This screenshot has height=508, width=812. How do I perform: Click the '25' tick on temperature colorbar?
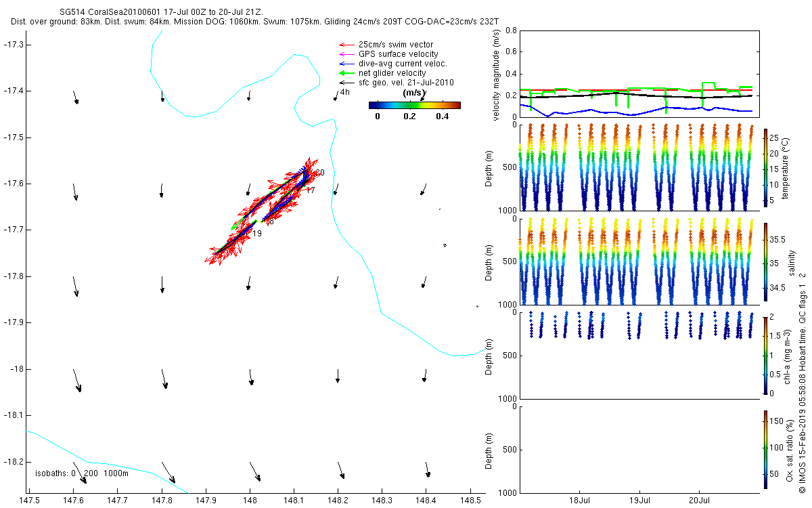(774, 138)
